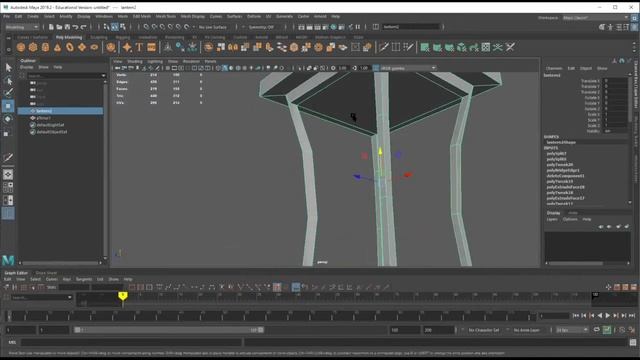The image size is (640, 360).
Task: Click the Poly Sphere shelf icon
Action: point(21,47)
